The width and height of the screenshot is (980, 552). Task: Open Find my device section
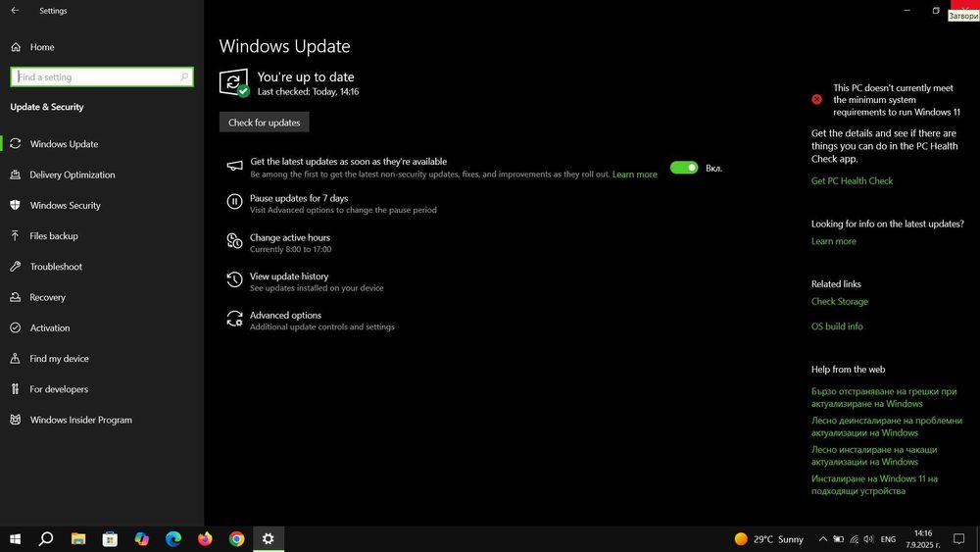(x=102, y=358)
